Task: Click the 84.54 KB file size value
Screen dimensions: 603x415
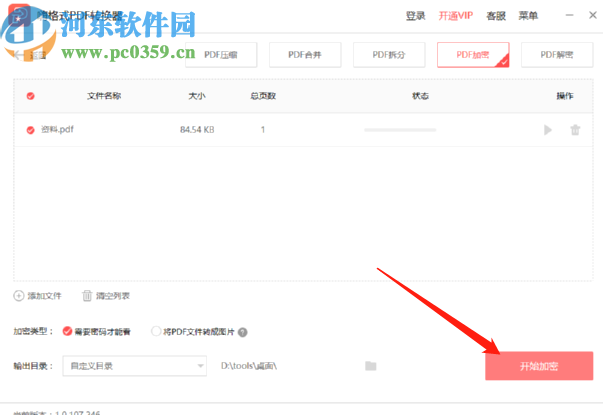Action: [x=197, y=130]
